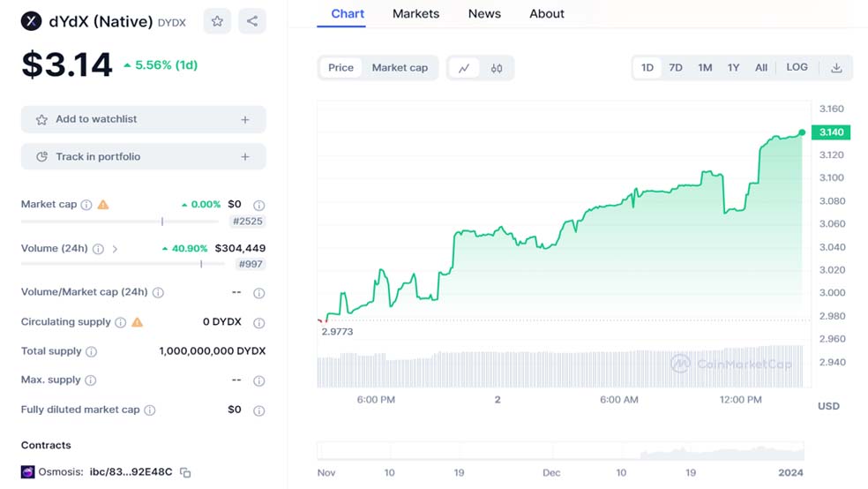Click the range navigator strip below chart
Viewport: 868px width, 489px height.
pos(560,451)
